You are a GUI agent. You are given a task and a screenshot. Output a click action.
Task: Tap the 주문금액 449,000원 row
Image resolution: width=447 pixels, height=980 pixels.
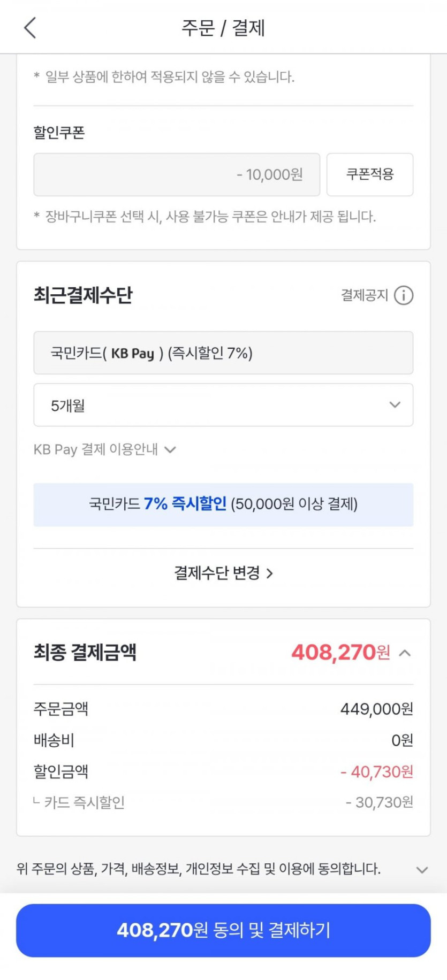point(223,709)
